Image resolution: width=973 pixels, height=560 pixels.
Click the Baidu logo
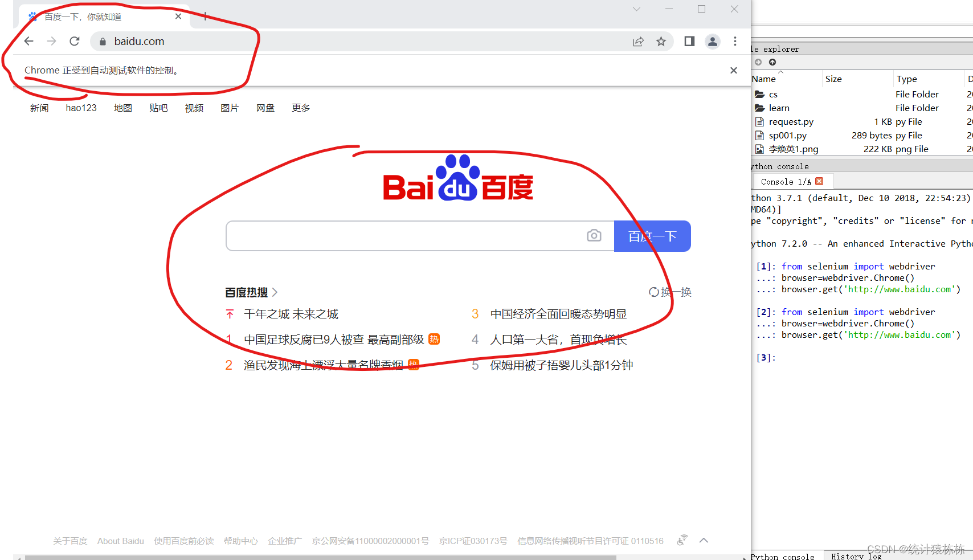458,178
